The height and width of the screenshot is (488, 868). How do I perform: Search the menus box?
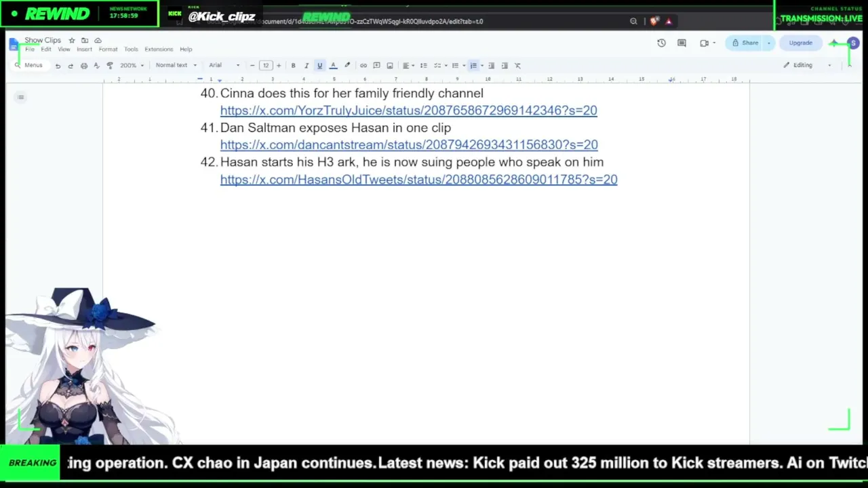[x=29, y=65]
